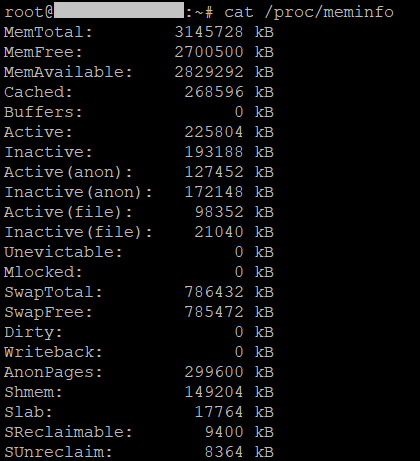Click the Inactive(file) label
Viewport: 420px width, 461px height.
coord(78,232)
